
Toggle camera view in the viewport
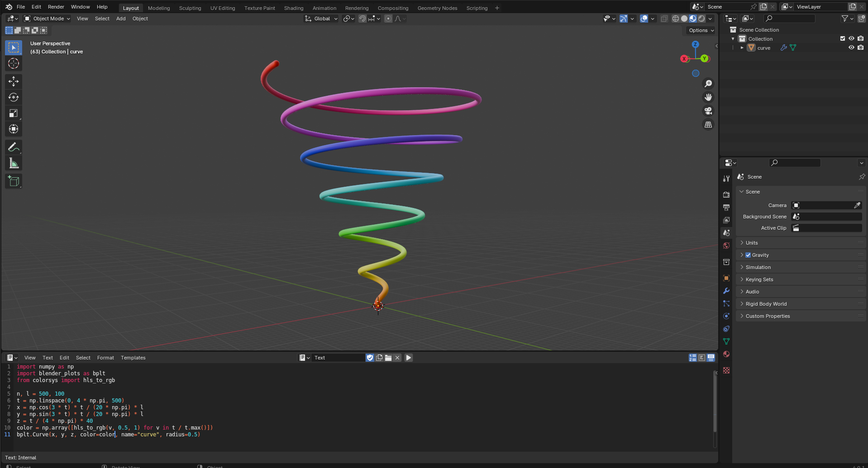708,111
